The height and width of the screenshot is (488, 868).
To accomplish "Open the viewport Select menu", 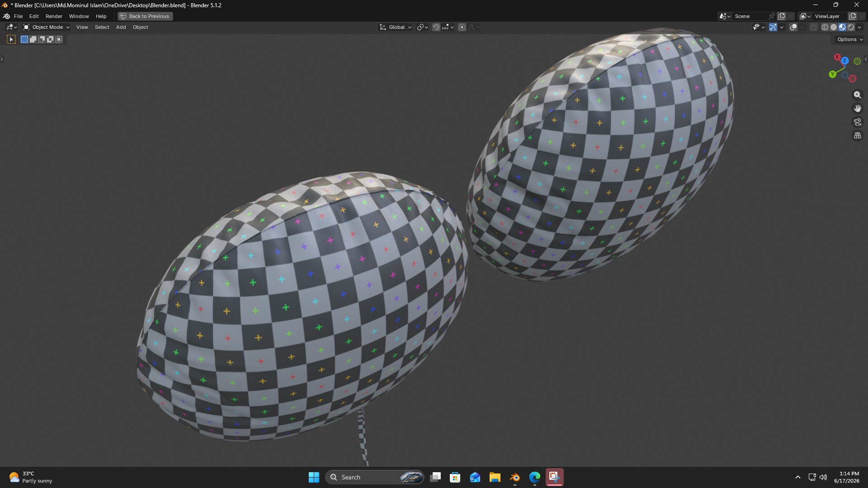I will pos(102,27).
